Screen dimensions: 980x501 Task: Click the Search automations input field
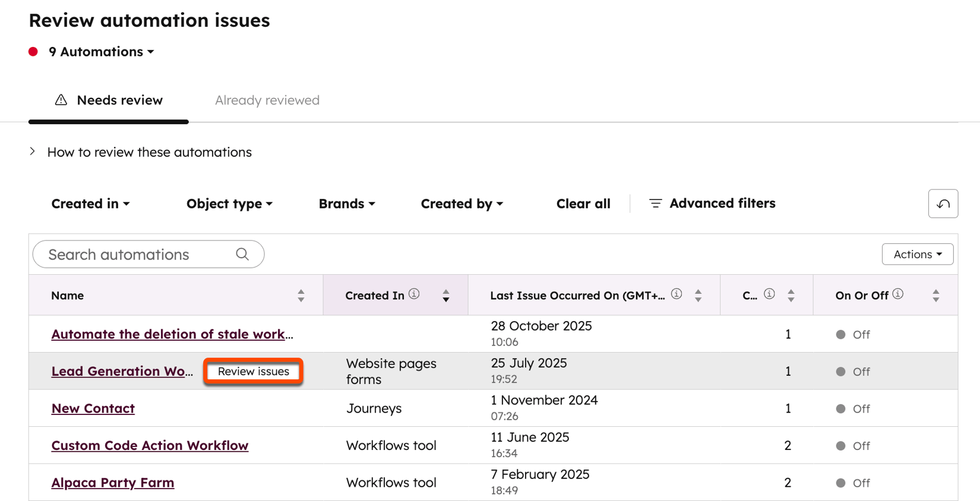(137, 254)
